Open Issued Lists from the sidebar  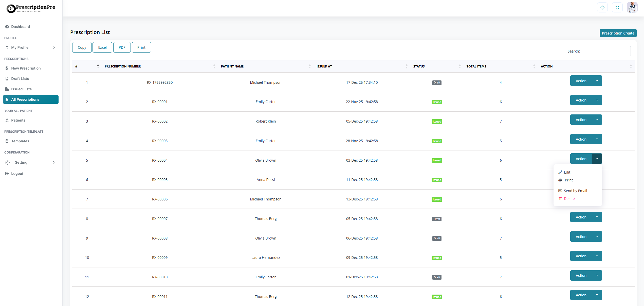[x=21, y=89]
